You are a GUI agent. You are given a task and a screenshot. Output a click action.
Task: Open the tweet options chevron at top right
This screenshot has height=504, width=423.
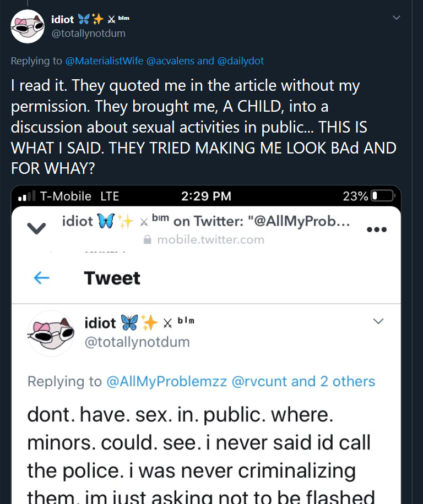coord(396,18)
